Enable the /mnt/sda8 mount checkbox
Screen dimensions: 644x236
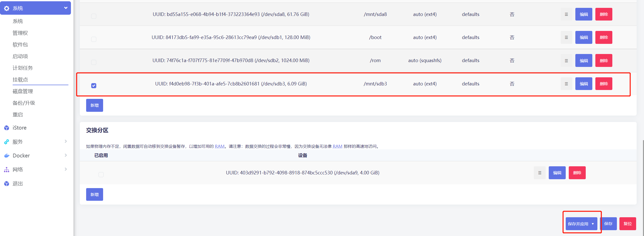[x=94, y=16]
